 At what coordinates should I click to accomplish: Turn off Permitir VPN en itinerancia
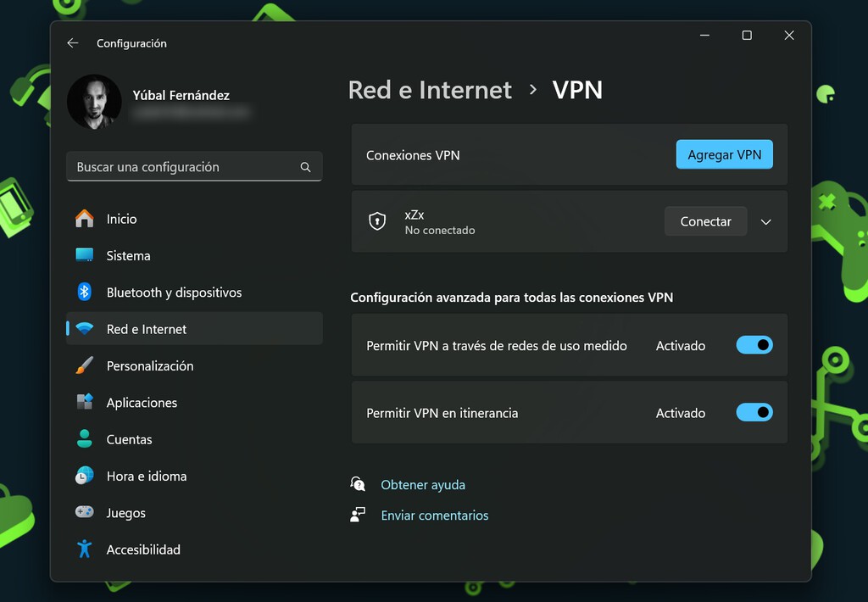[x=754, y=412]
